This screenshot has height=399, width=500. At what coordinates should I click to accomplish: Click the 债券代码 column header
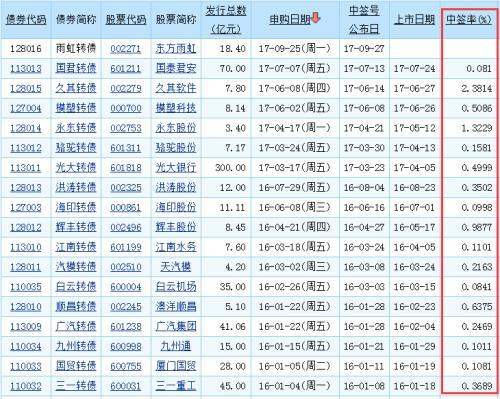tap(26, 20)
